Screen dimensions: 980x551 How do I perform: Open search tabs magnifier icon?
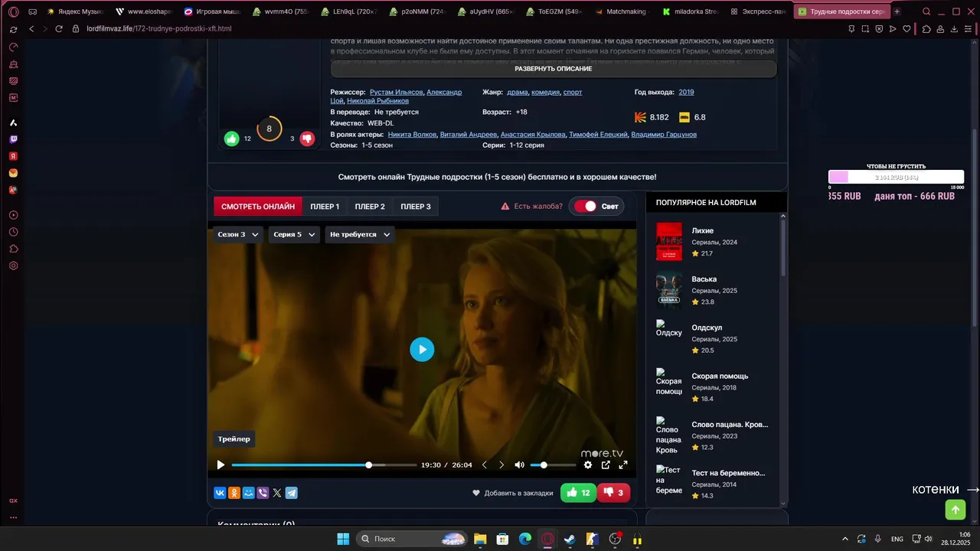point(926,11)
